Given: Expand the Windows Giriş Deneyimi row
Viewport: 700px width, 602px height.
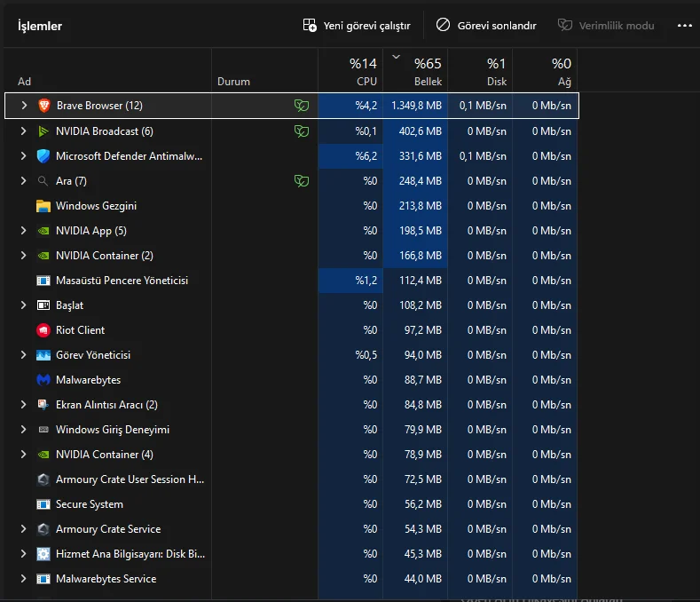Looking at the screenshot, I should (x=23, y=430).
